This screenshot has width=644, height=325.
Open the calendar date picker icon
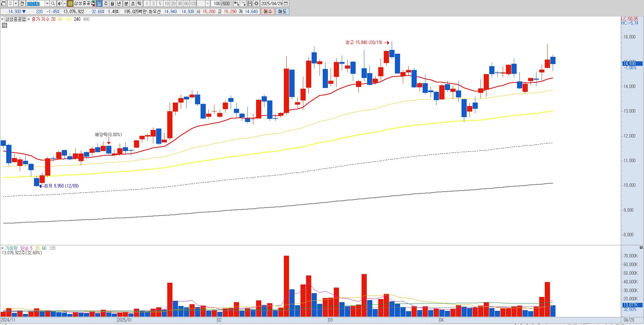(x=286, y=3)
